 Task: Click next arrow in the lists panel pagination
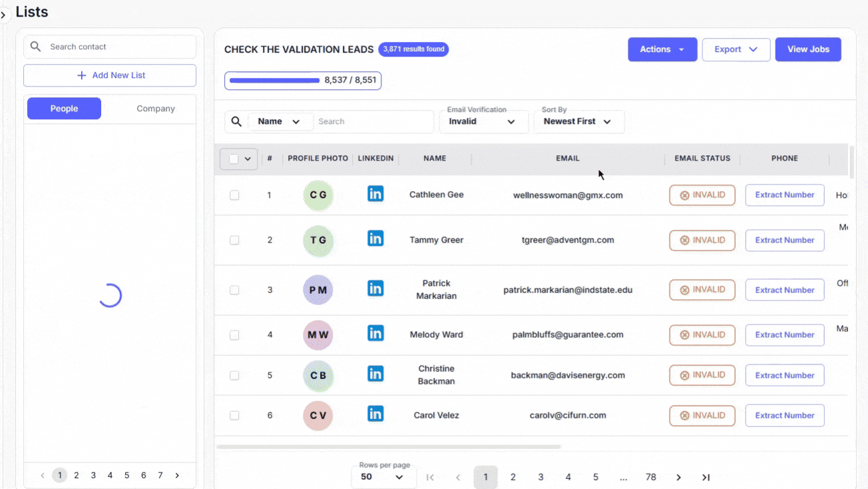point(177,476)
